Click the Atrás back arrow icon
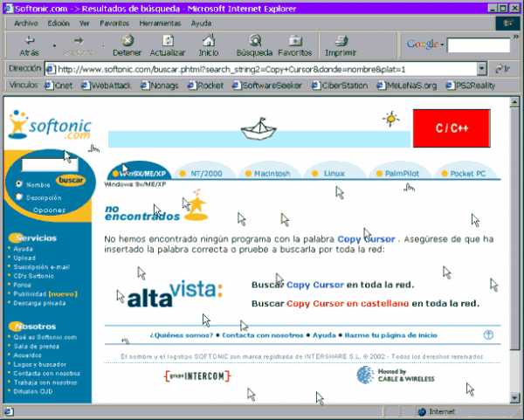 31,40
